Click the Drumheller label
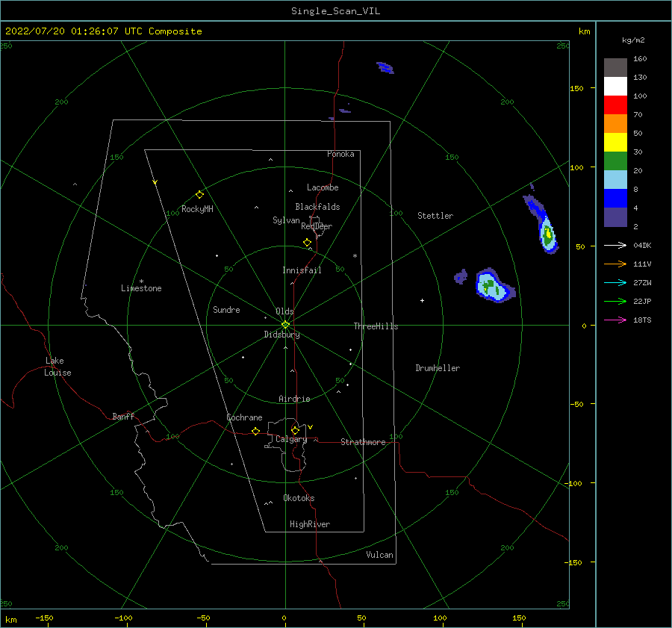Image resolution: width=672 pixels, height=628 pixels. click(x=438, y=368)
